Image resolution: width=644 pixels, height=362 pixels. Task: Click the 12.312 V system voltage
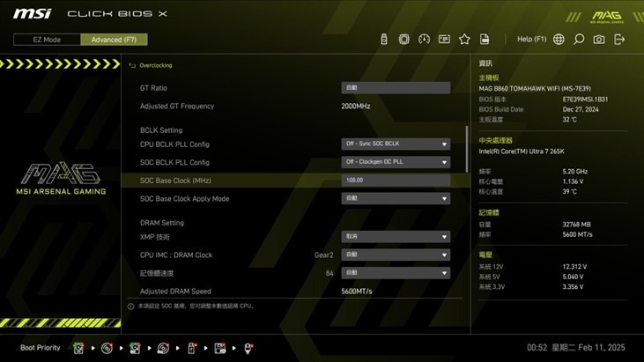[x=574, y=267]
